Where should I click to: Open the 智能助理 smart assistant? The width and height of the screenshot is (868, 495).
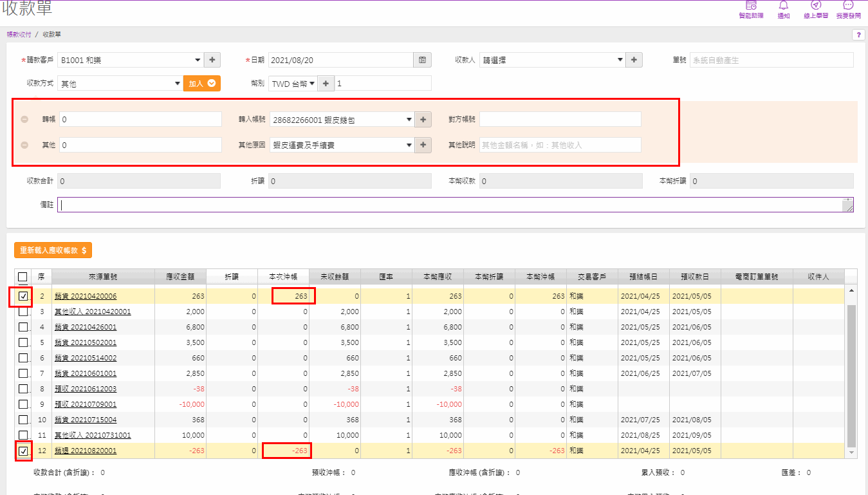click(751, 10)
